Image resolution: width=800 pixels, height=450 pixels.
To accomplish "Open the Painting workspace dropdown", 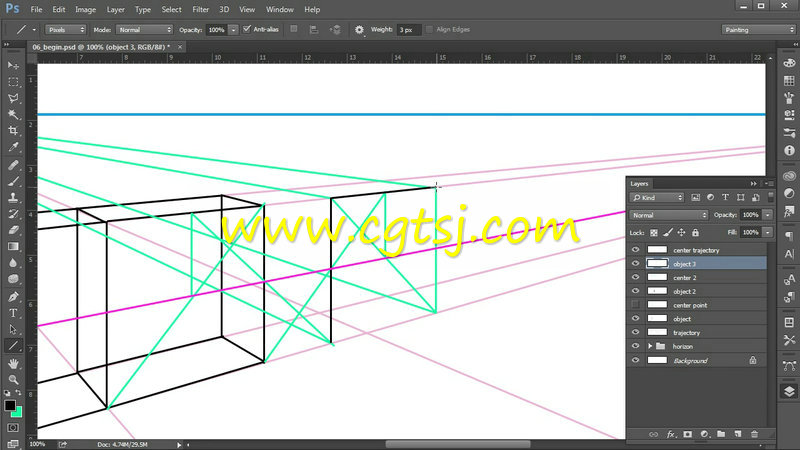I will 758,30.
